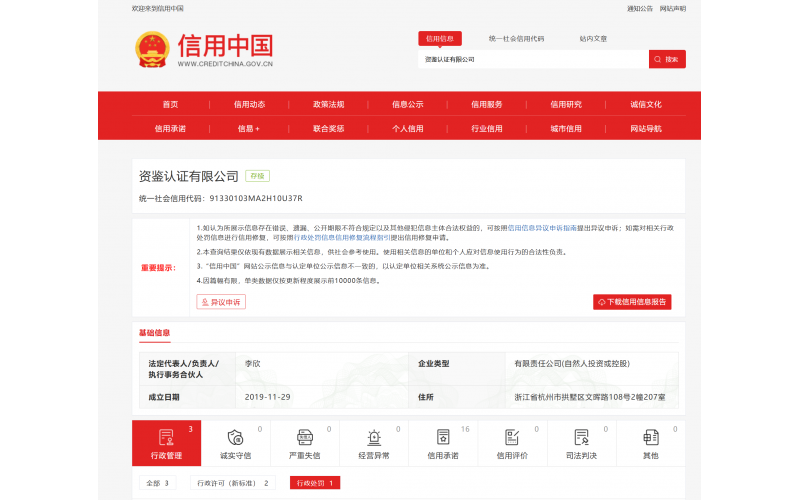Click the search magnifier button 搜索
This screenshot has width=800, height=500.
667,59
